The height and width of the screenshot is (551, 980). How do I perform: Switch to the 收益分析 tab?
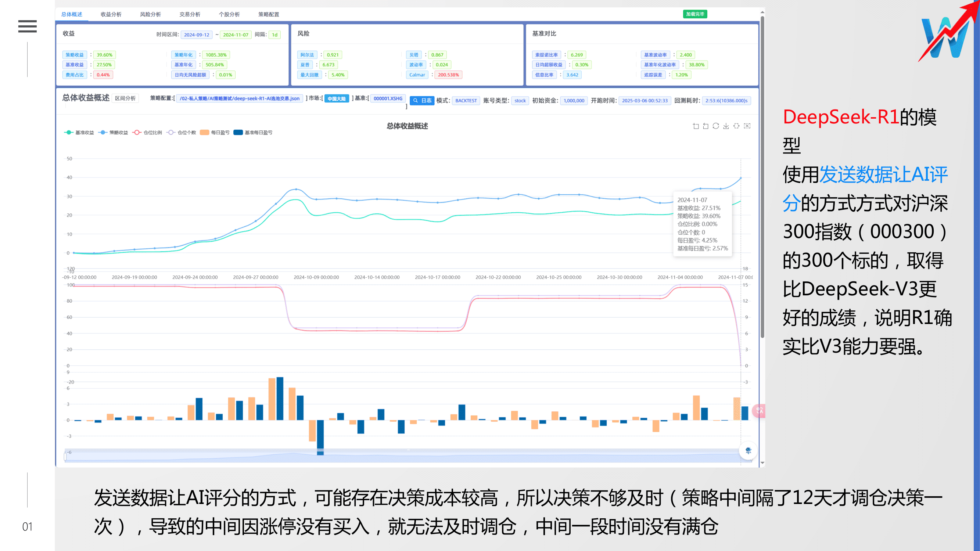[111, 14]
